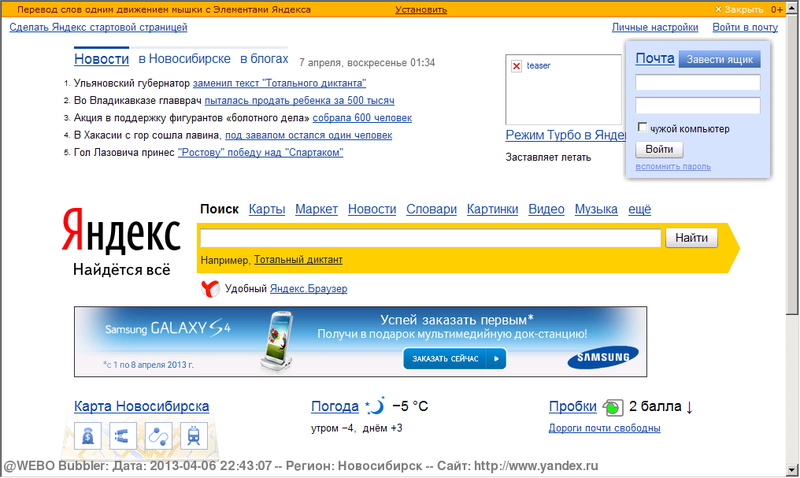Click the Войти login button
This screenshot has width=800, height=478.
coord(659,149)
